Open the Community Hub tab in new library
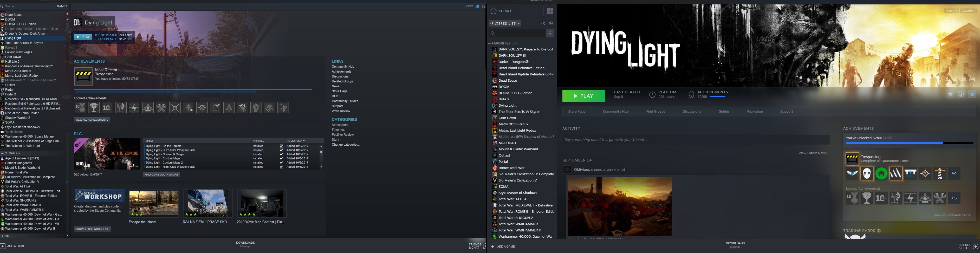This screenshot has height=253, width=980. pyautogui.click(x=615, y=112)
